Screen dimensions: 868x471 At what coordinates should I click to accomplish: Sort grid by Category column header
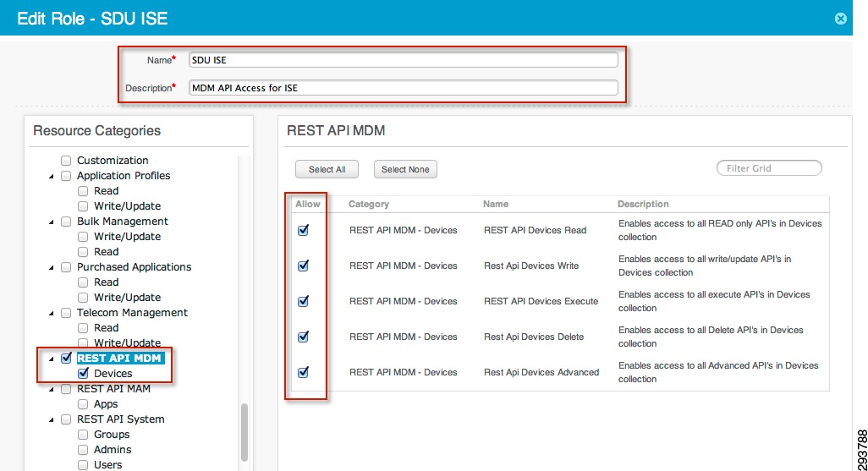coord(369,204)
